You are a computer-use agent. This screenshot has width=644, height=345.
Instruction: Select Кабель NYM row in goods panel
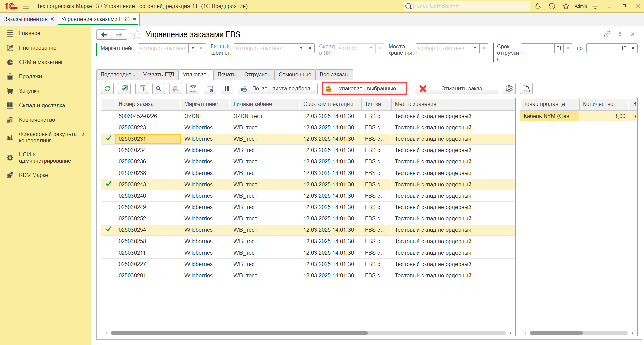click(549, 116)
